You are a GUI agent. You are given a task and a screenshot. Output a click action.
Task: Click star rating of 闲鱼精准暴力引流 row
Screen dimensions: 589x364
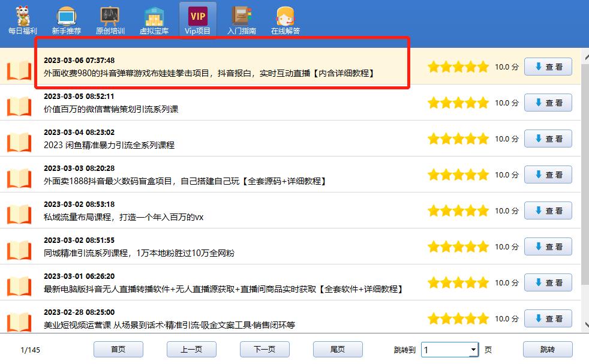tap(458, 139)
